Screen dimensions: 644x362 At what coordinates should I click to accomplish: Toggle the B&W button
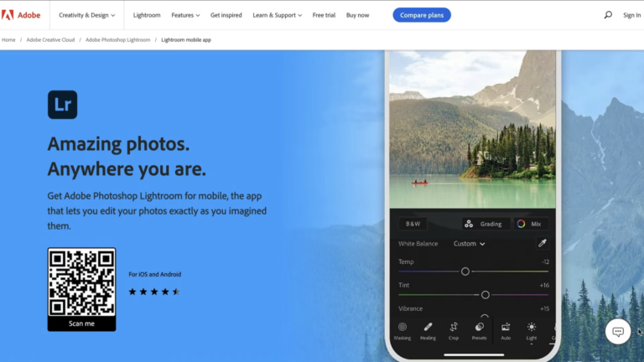[413, 224]
